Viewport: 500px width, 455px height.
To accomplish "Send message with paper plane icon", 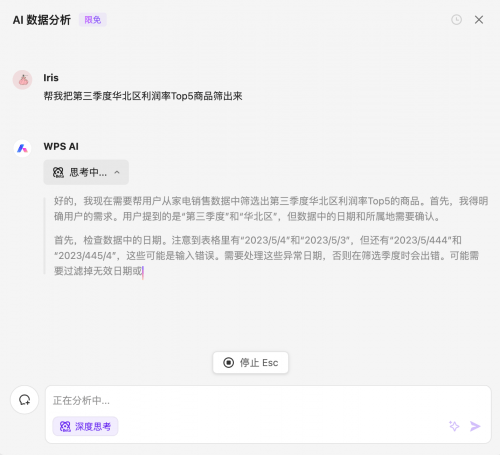I will pos(475,426).
